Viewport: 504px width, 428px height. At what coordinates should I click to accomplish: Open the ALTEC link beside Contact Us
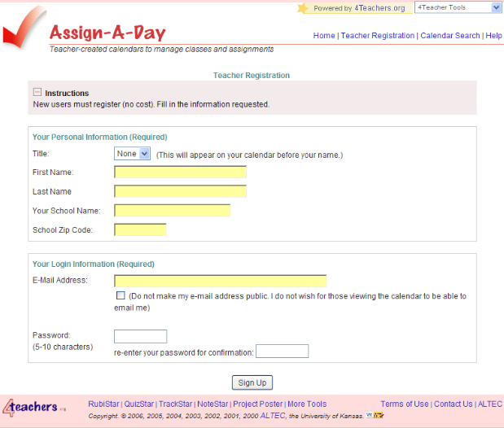[x=490, y=404]
